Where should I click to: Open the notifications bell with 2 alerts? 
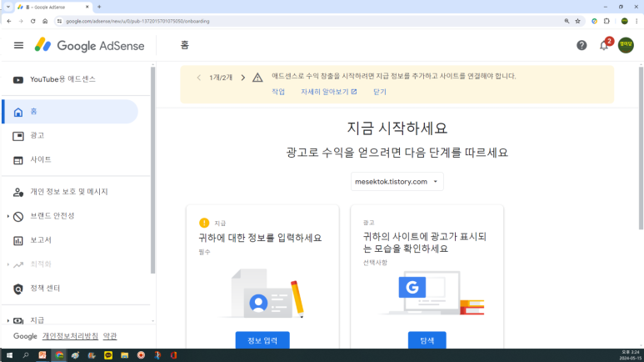click(x=604, y=45)
